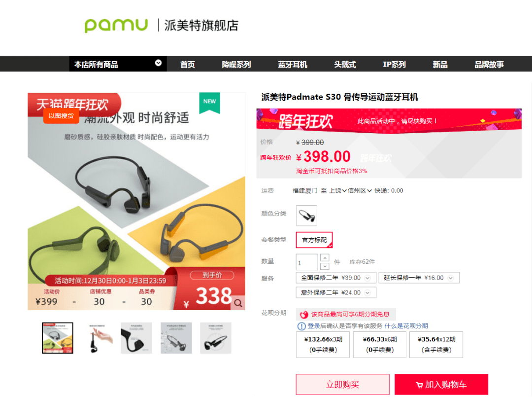Screen dimensions: 532x397
Task: Click the 加入购物车 add to cart button
Action: click(441, 385)
